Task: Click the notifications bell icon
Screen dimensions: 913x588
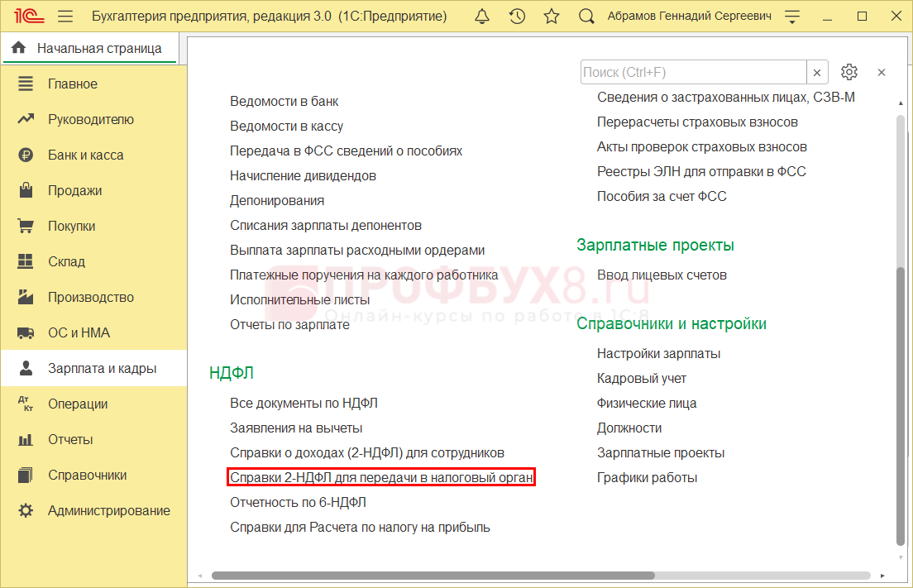Action: pos(481,17)
